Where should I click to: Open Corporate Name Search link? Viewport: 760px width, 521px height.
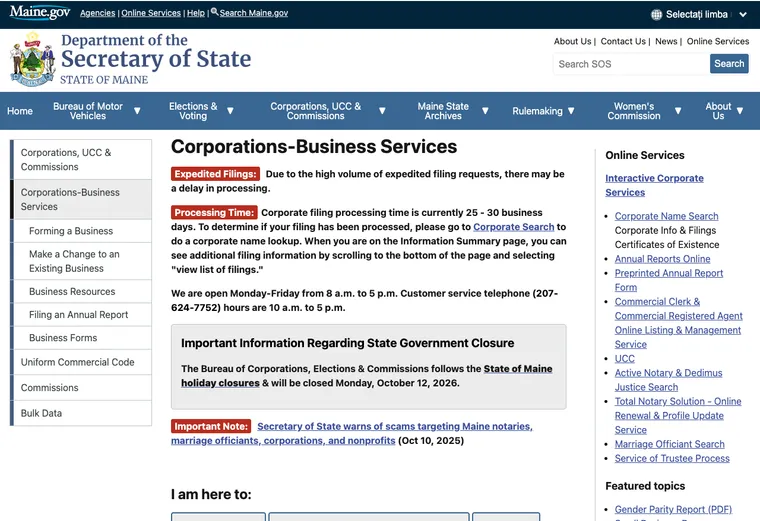point(666,216)
